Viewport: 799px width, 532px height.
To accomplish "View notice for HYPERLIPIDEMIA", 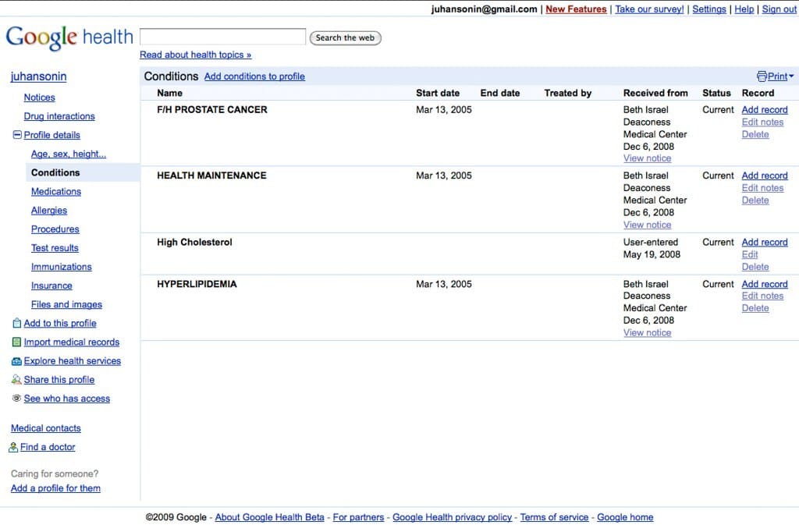I will click(647, 333).
